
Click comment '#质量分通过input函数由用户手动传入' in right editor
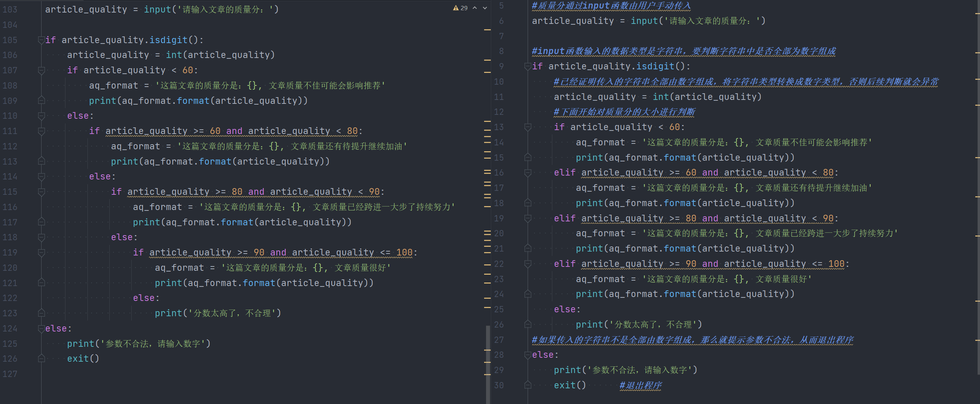tap(611, 6)
